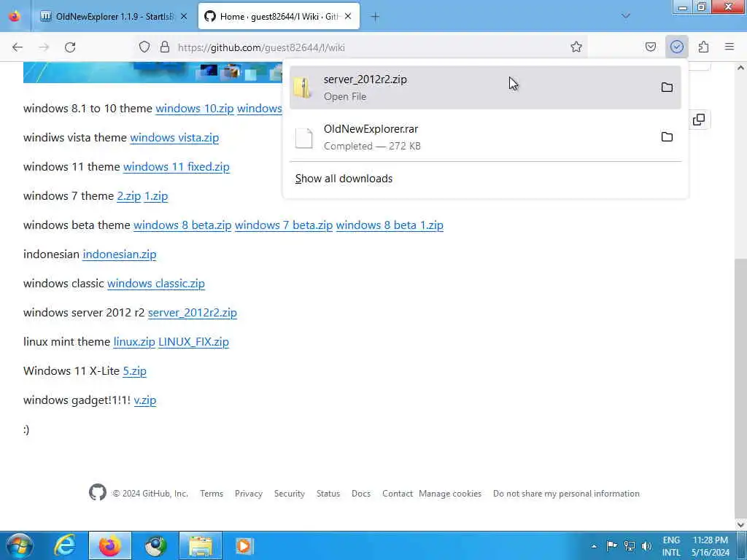This screenshot has height=560, width=747.
Task: Switch to the OldNewExplorer 1.1.9 tab
Action: pyautogui.click(x=113, y=17)
